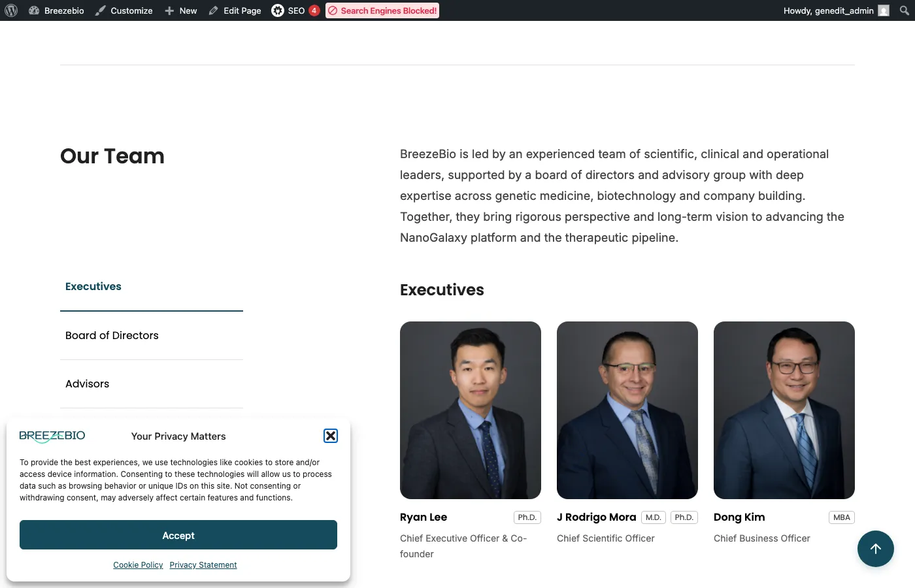Click Edit Page in admin bar
915x588 pixels.
pos(235,10)
